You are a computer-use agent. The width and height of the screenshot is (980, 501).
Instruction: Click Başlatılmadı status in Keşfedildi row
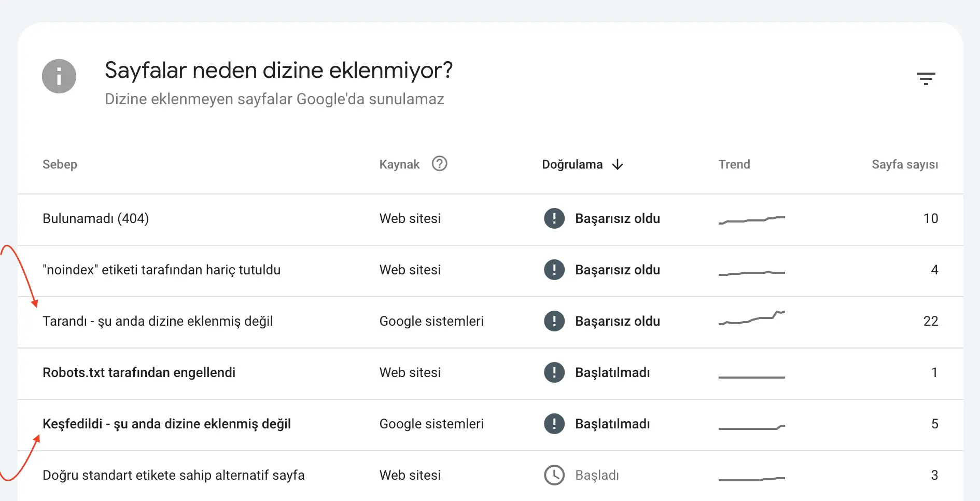[x=612, y=424]
